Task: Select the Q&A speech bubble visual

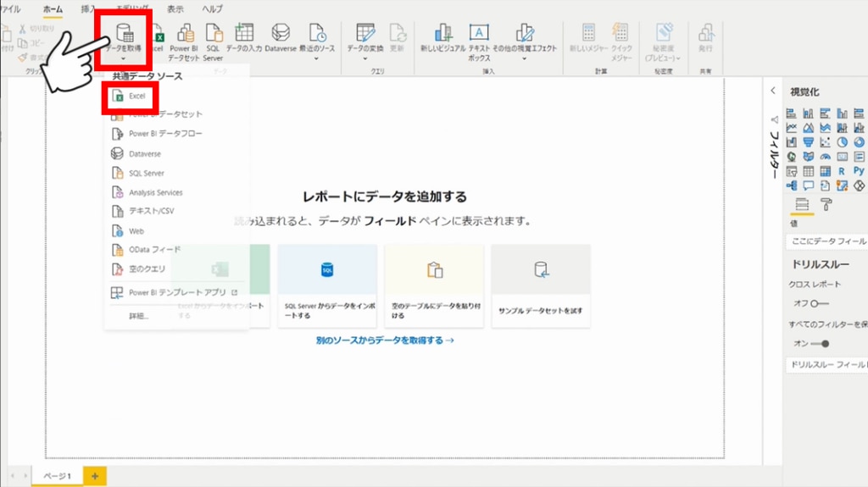Action: click(x=808, y=185)
